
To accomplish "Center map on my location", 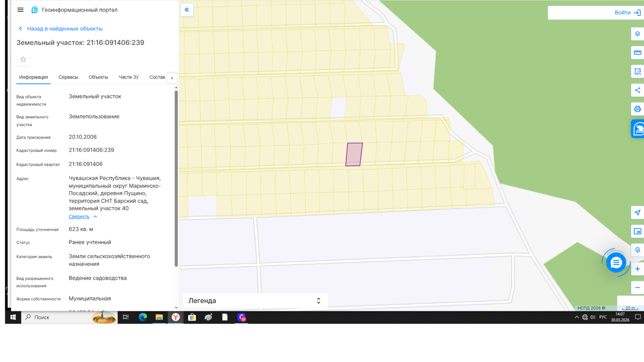I will (637, 213).
